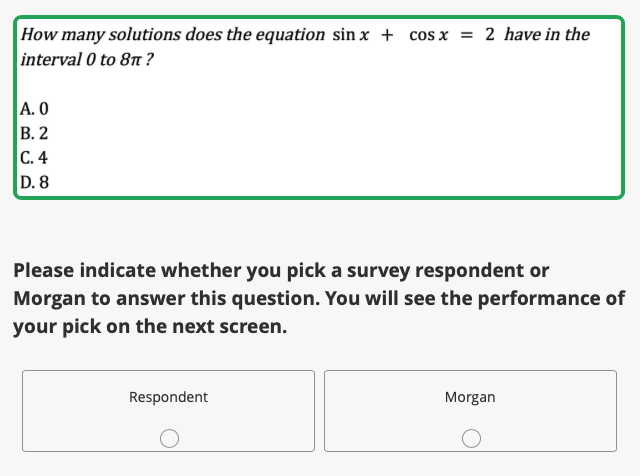Click "have in the" at the question's end

click(547, 35)
